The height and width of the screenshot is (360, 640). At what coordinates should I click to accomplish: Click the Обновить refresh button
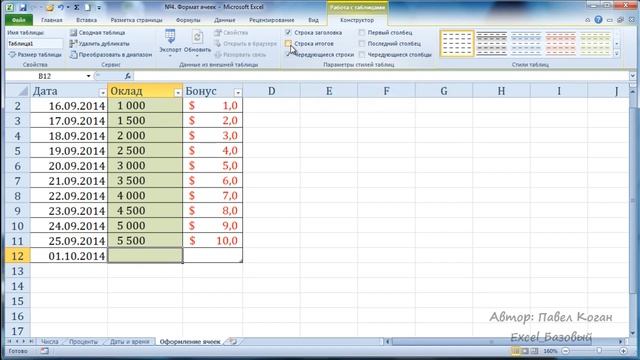[x=197, y=42]
